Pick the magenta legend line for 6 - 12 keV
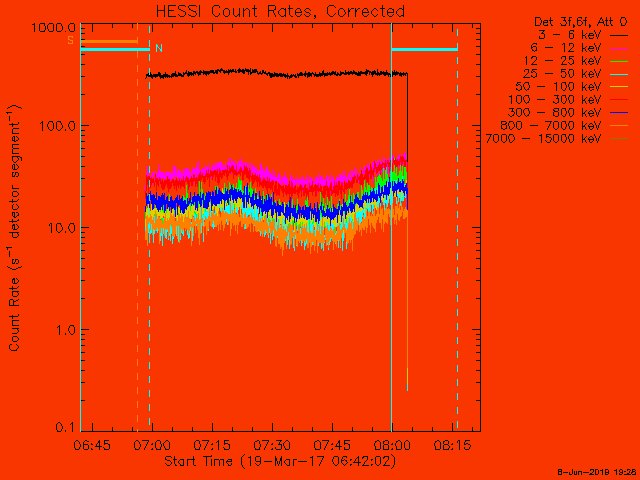This screenshot has width=640, height=480. (x=619, y=49)
